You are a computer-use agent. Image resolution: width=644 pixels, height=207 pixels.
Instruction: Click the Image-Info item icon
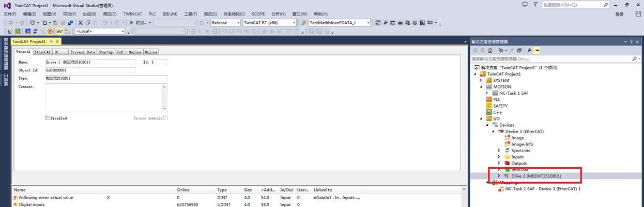[x=507, y=144]
